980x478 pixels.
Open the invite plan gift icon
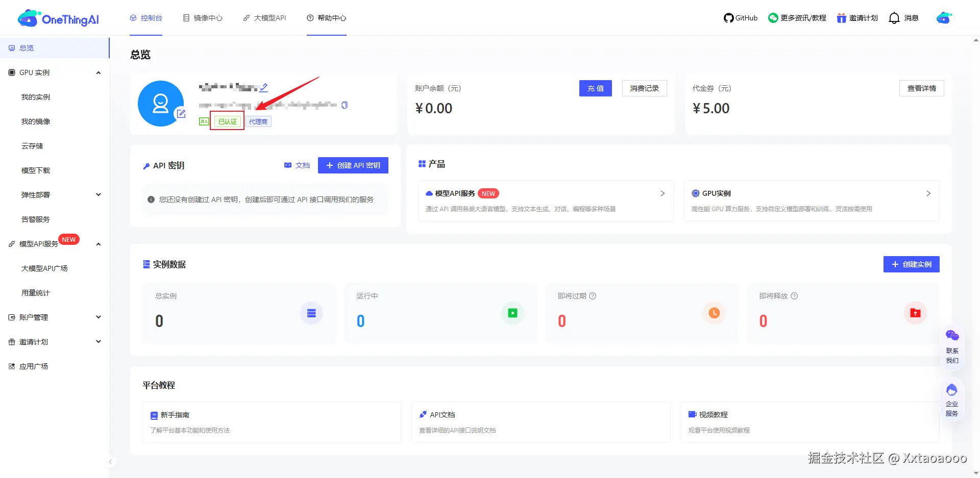pos(841,18)
